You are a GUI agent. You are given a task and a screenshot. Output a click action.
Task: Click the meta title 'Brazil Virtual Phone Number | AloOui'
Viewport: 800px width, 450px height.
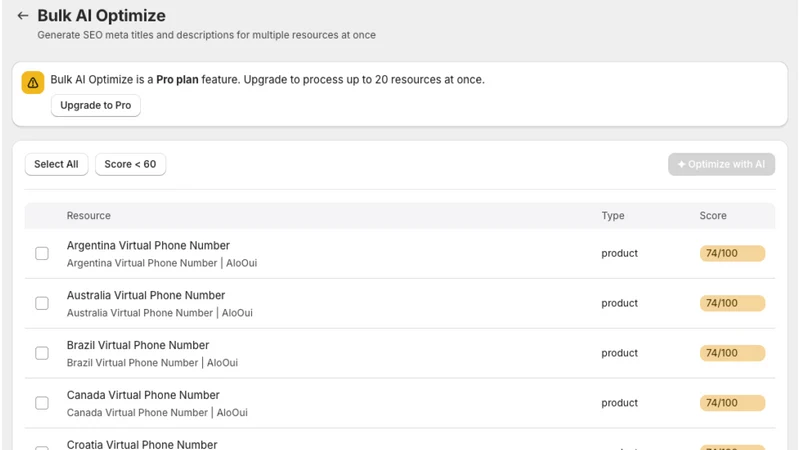tap(152, 363)
